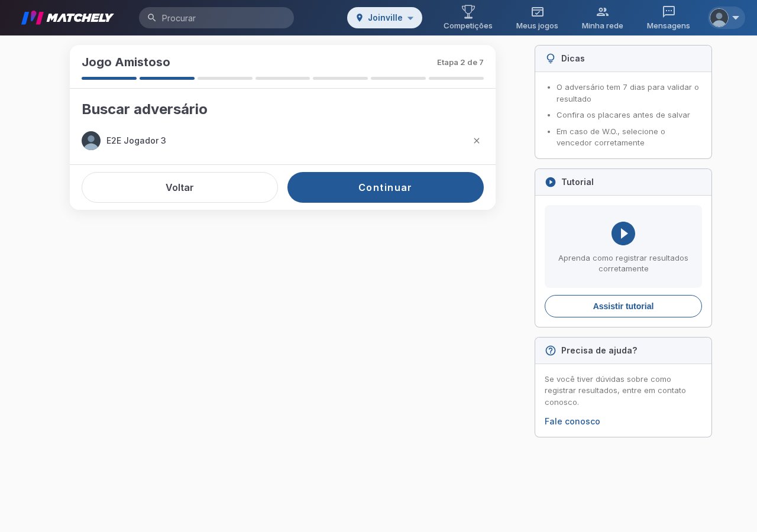Click the Etapa 2 de 7 label
Screen dimensions: 757x532
(x=460, y=62)
